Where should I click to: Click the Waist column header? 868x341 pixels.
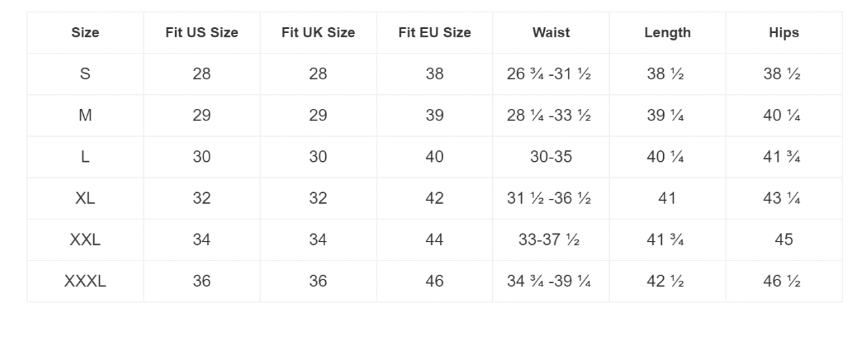tap(551, 32)
